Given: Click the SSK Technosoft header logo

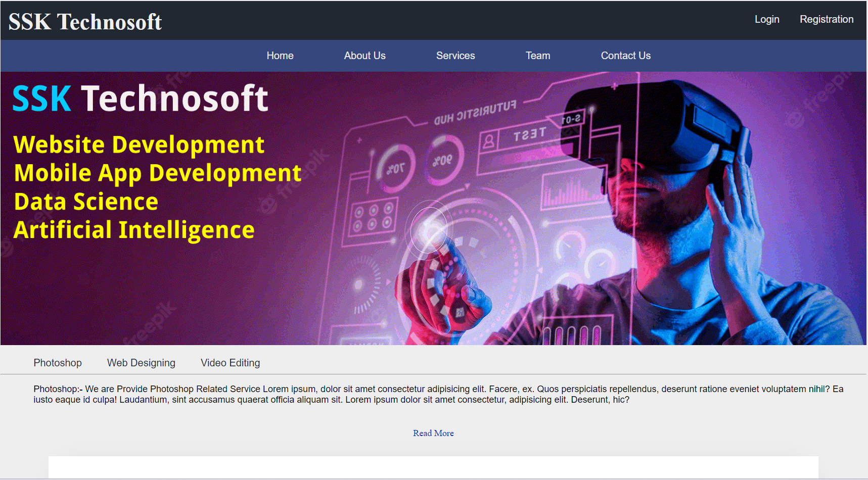Looking at the screenshot, I should pos(85,22).
